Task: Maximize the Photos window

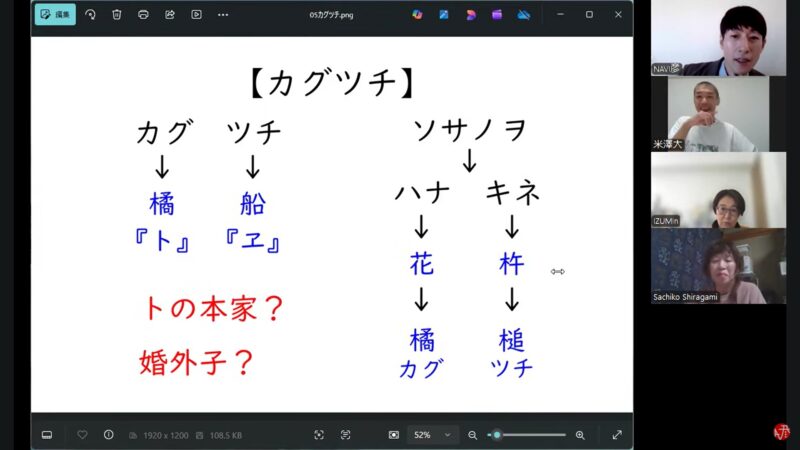Action: [x=589, y=14]
